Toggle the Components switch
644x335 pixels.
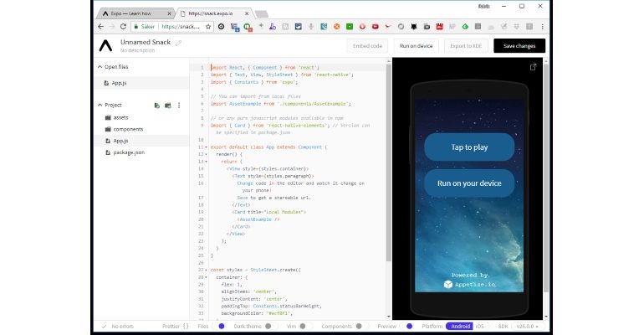(359, 326)
